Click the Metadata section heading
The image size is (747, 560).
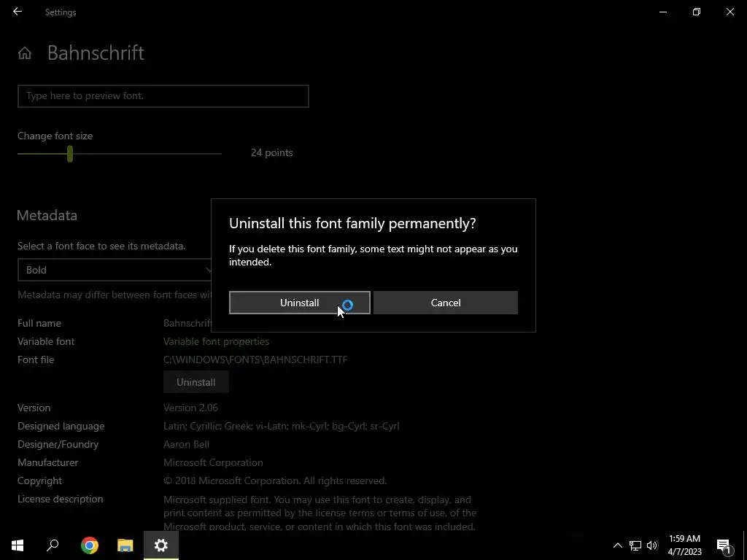[x=47, y=215]
